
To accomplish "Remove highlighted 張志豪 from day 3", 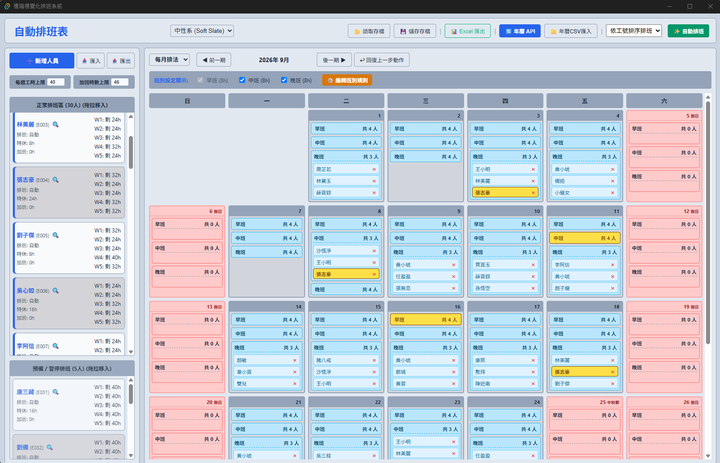I will coord(533,192).
